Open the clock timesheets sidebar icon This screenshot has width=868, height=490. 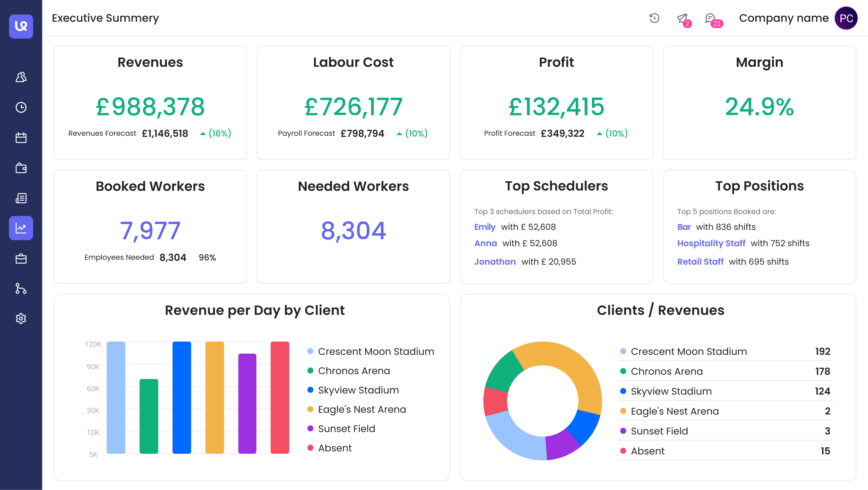pos(21,107)
